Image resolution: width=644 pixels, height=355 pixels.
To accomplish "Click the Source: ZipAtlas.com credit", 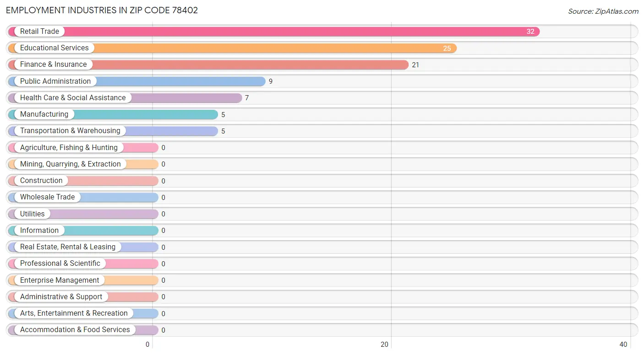I will point(603,11).
